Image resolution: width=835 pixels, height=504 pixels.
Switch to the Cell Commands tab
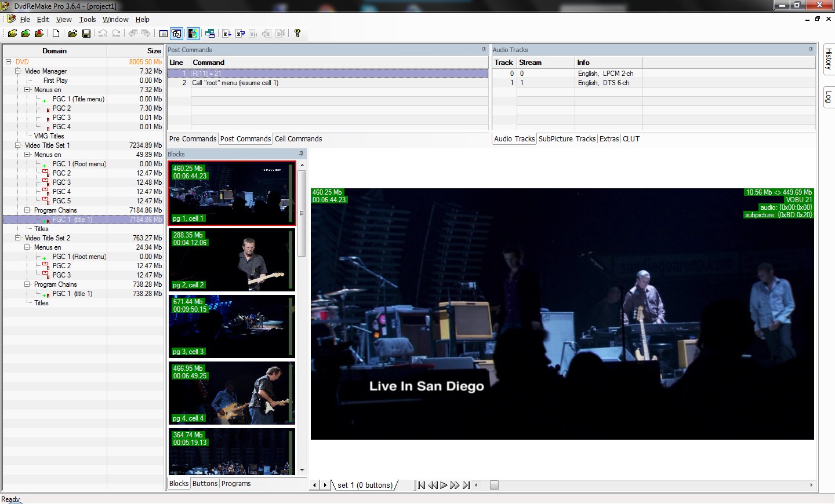298,139
